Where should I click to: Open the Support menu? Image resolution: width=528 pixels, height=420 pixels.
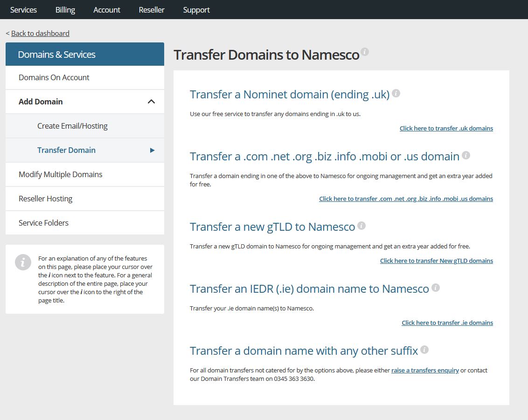tap(196, 10)
